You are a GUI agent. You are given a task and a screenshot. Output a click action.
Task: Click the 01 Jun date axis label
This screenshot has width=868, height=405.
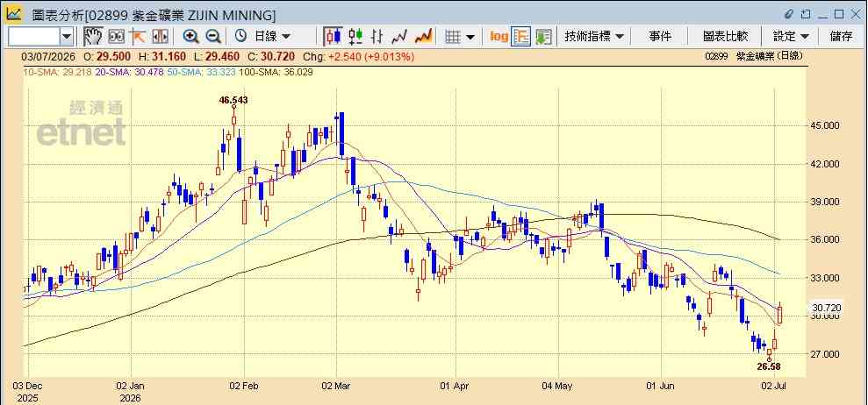tap(660, 387)
